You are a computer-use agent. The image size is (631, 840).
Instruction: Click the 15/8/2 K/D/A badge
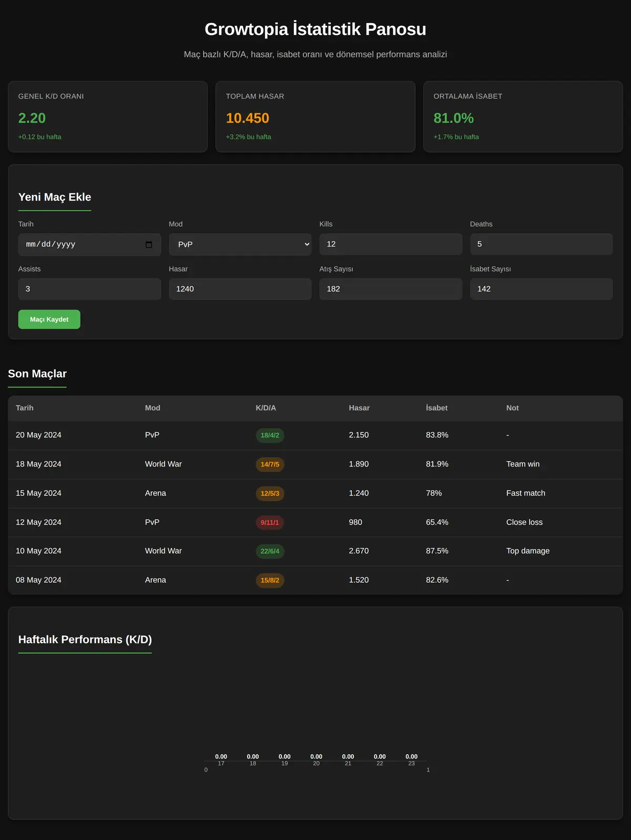click(270, 580)
